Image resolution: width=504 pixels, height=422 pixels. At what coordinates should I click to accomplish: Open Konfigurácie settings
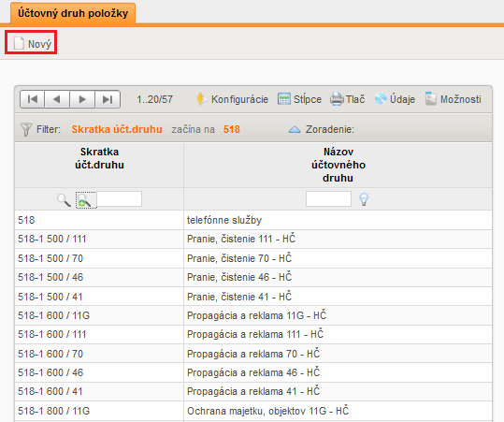(x=232, y=99)
